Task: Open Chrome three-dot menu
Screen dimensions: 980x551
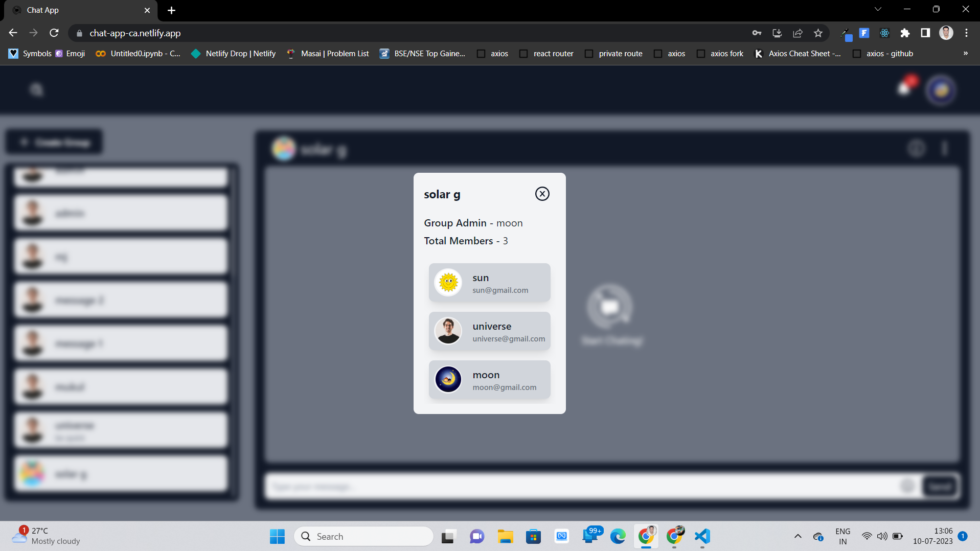Action: click(x=966, y=33)
